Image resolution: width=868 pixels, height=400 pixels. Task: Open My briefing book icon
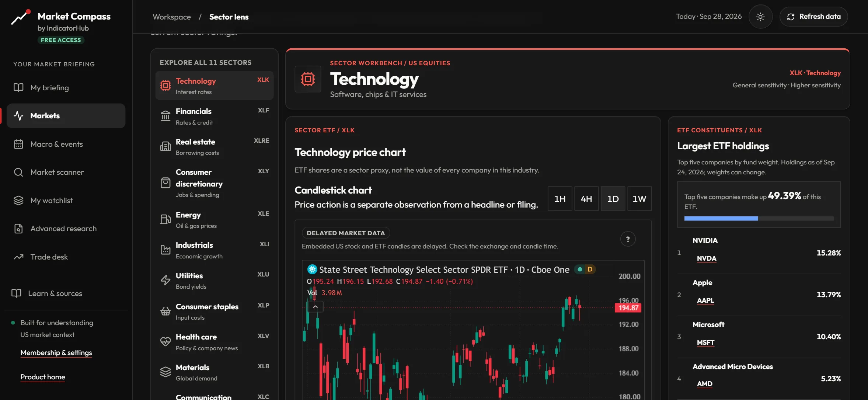[18, 88]
